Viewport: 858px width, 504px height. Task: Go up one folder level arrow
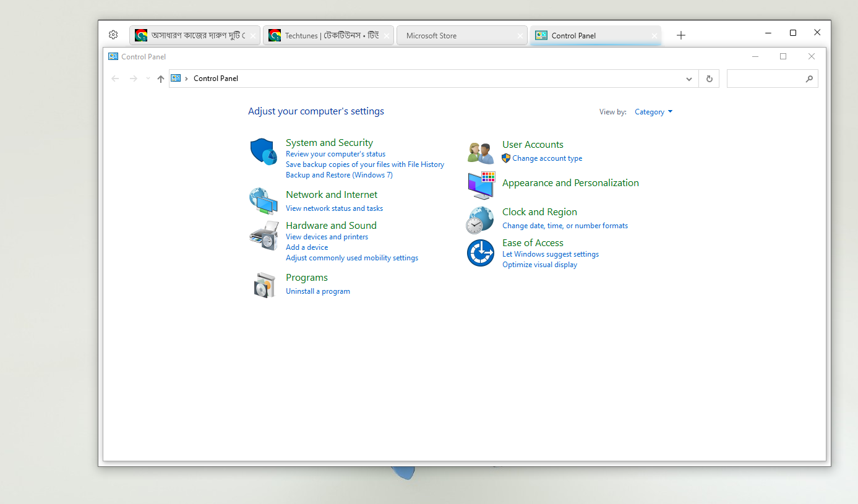(161, 79)
